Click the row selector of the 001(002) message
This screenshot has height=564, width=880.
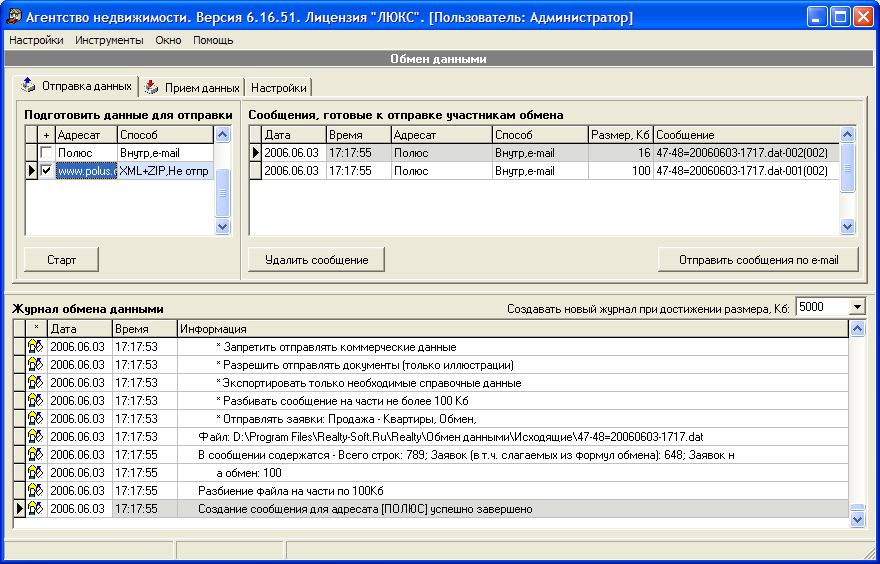[x=255, y=171]
